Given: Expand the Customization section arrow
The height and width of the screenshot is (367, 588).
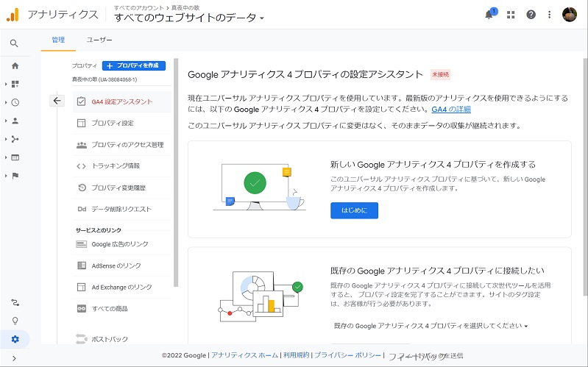Looking at the screenshot, I should coord(6,84).
